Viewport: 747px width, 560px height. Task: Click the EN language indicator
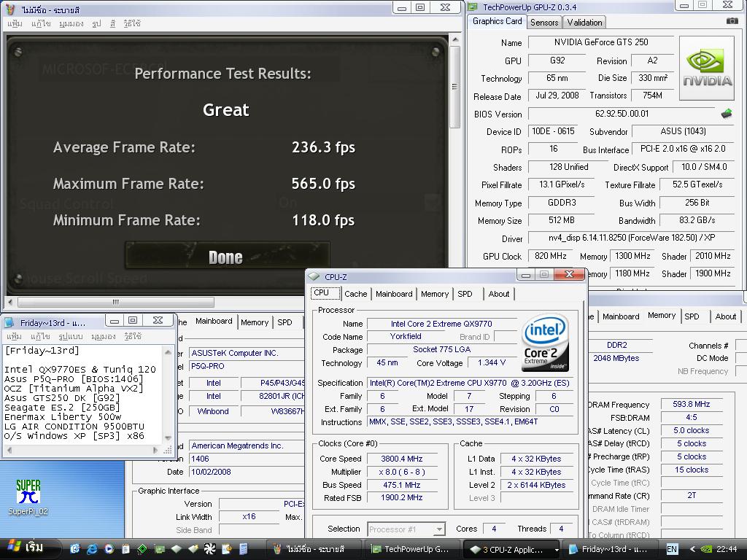672,549
